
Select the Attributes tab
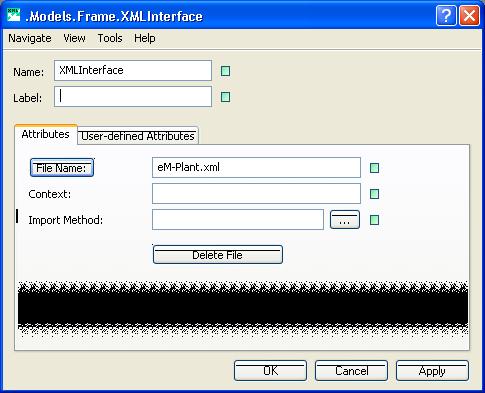click(46, 134)
